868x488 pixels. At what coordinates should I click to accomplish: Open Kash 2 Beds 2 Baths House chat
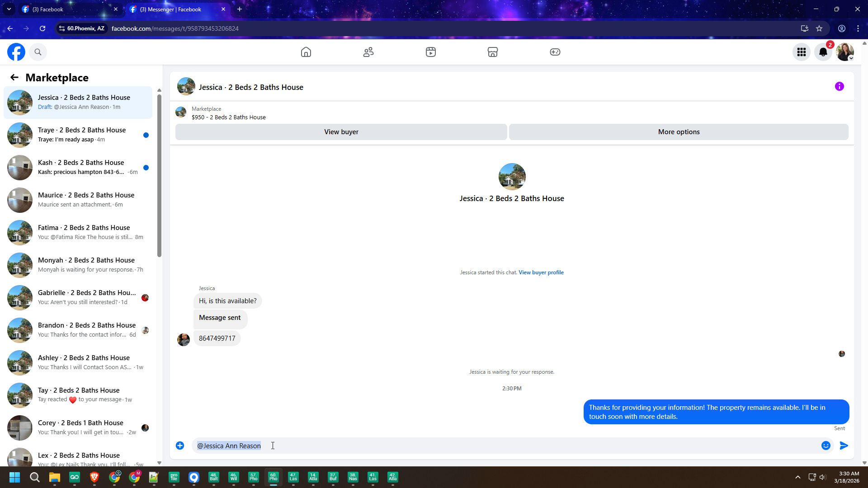click(78, 167)
